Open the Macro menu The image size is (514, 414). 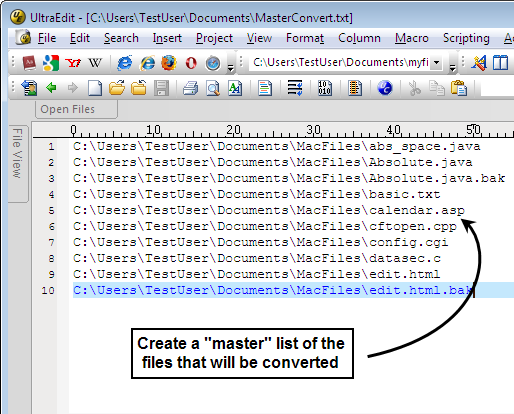click(x=412, y=38)
